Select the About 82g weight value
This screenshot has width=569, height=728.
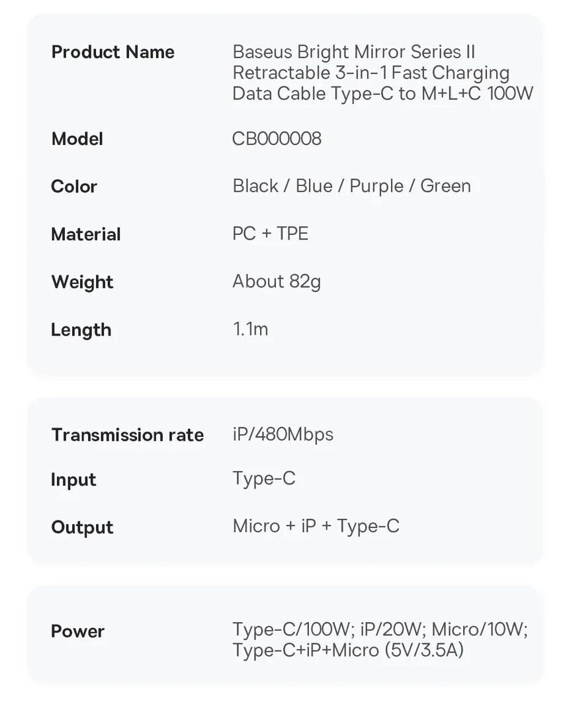[x=276, y=281]
